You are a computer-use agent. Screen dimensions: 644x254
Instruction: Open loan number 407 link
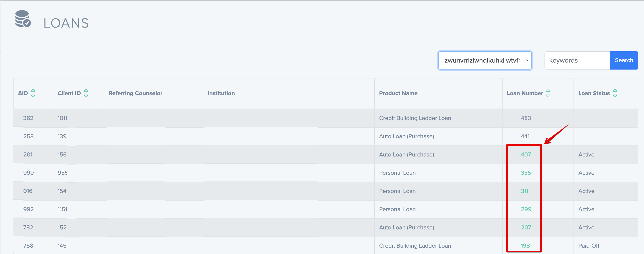coord(525,155)
